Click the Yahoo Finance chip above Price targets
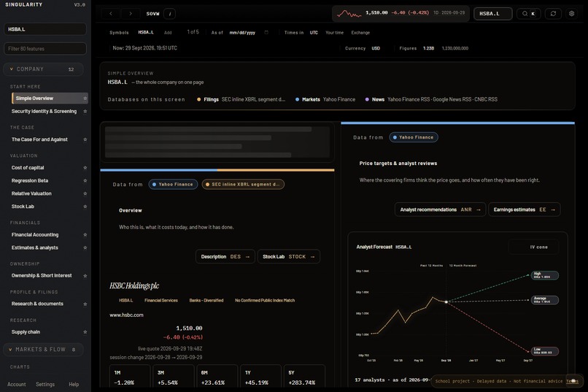This screenshot has width=588, height=392. coord(414,137)
